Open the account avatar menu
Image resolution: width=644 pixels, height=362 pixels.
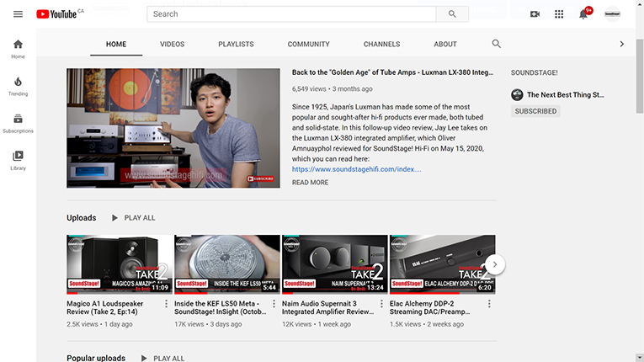(612, 14)
